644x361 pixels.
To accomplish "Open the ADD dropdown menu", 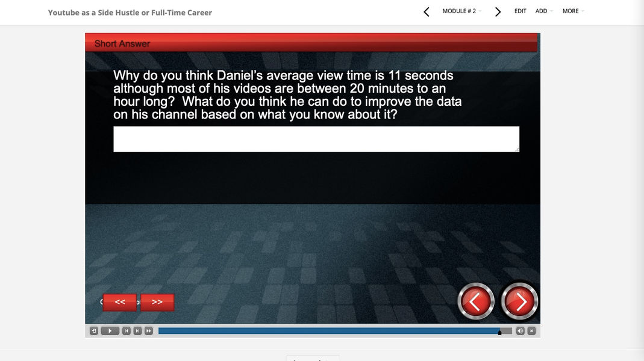I will click(544, 11).
